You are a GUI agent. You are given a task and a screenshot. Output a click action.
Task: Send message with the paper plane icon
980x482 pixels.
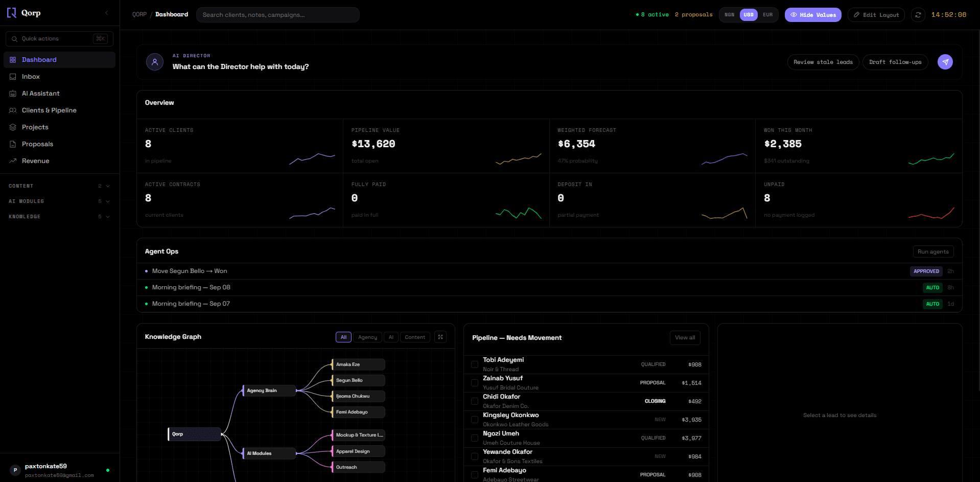tap(945, 62)
